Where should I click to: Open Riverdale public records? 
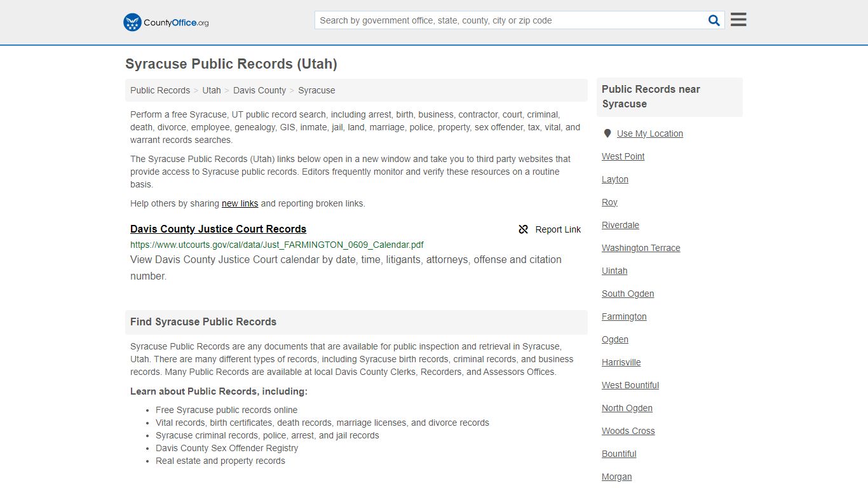pos(620,225)
